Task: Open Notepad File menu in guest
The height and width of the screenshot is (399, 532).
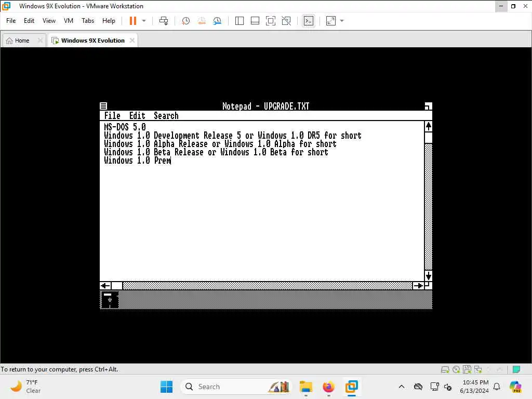Action: pyautogui.click(x=112, y=116)
